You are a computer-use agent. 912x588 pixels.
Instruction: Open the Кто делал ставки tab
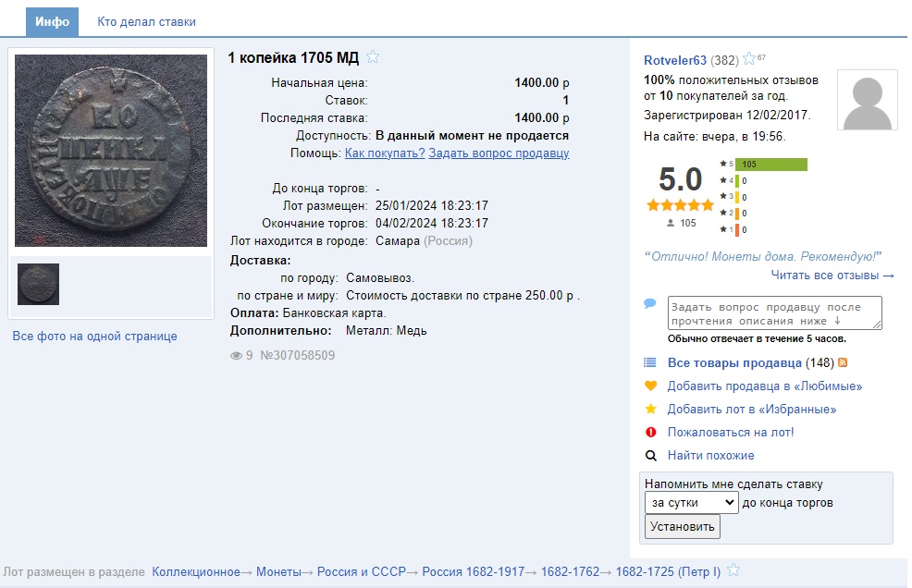pos(146,22)
